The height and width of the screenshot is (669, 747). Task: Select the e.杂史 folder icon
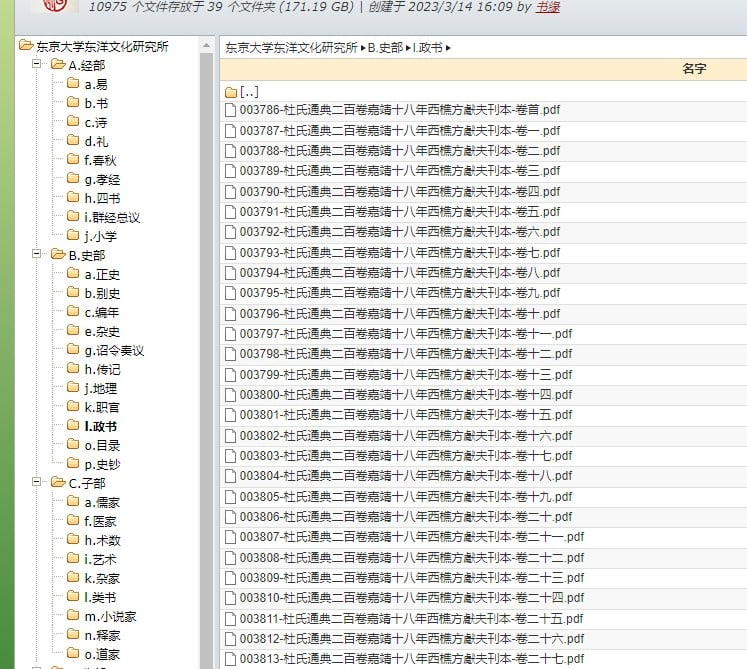(73, 330)
